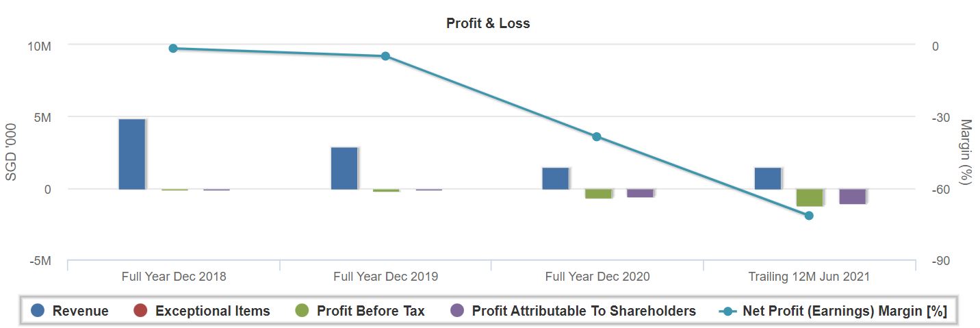
Task: Click purple Shareholders profit bar for Jun 2021
Action: pyautogui.click(x=852, y=196)
